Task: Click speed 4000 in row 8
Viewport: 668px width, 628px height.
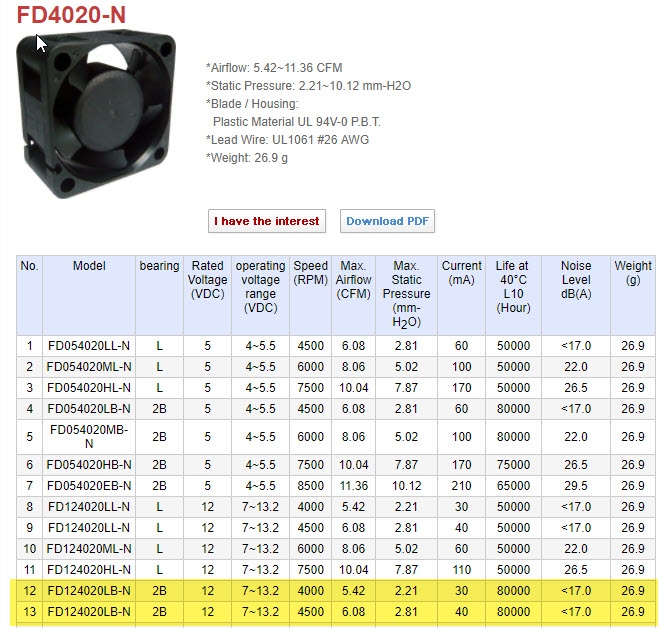Action: click(311, 507)
